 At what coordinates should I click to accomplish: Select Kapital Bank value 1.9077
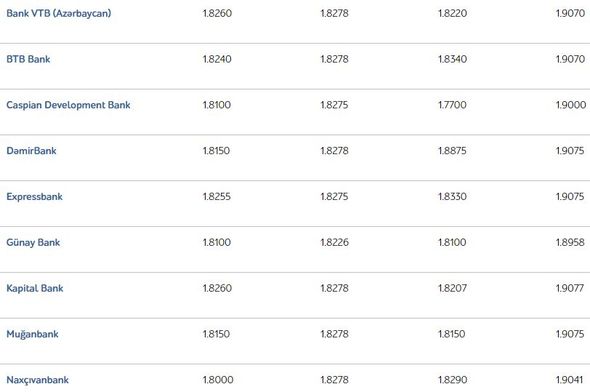point(570,288)
